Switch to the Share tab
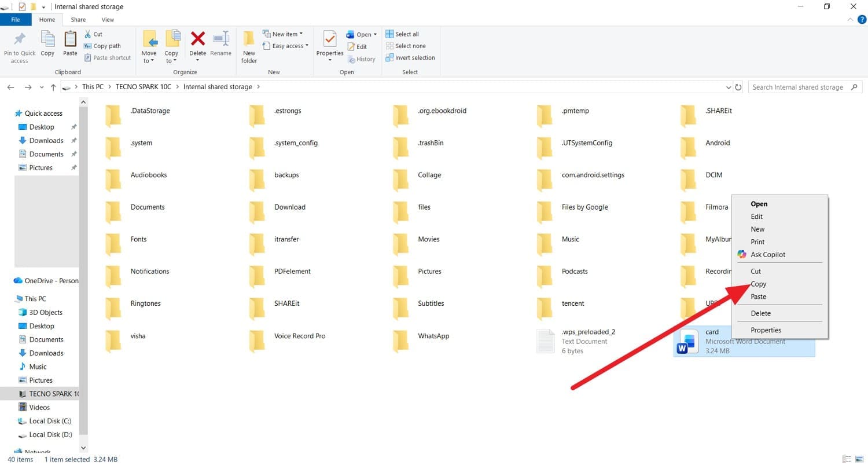Screen dimensions: 868x465 [78, 20]
